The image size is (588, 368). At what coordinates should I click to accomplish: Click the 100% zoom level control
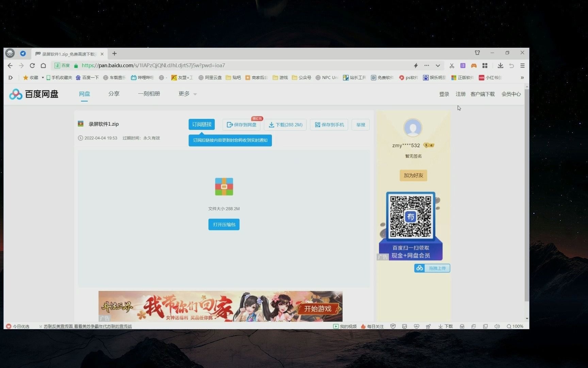[515, 326]
